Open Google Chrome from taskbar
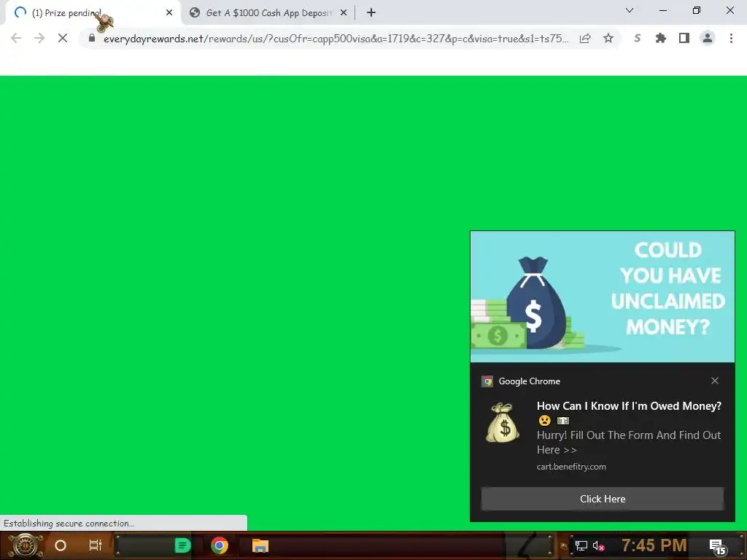The height and width of the screenshot is (560, 747). pyautogui.click(x=220, y=545)
